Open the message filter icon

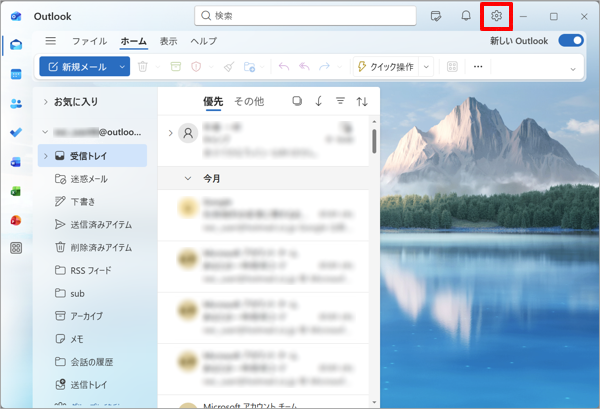(x=340, y=101)
